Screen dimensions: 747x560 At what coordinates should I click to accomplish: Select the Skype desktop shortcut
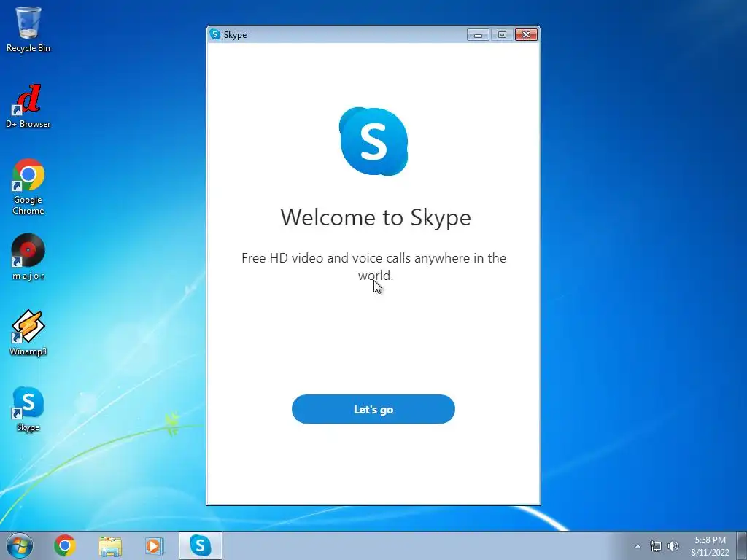pos(28,409)
